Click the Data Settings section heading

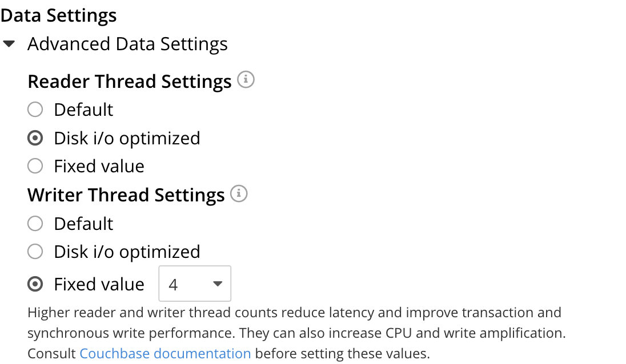tap(59, 15)
